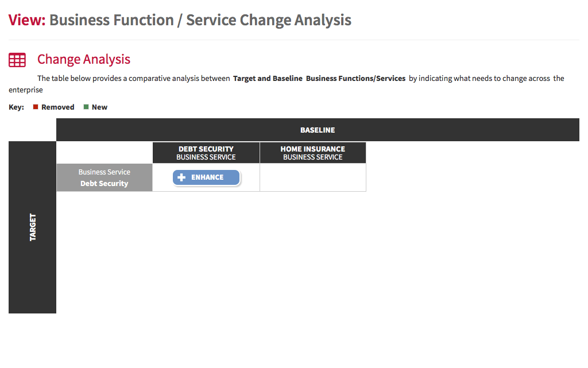Click the red table grid icon

(17, 60)
